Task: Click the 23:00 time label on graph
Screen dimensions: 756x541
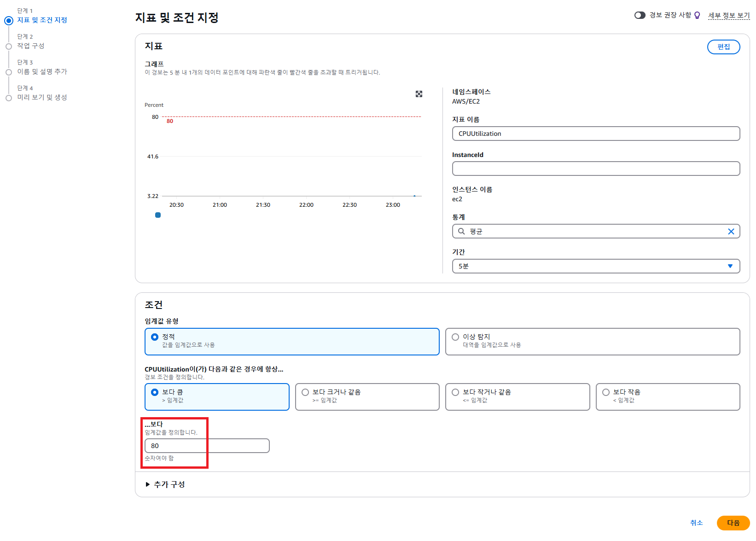Action: tap(393, 205)
